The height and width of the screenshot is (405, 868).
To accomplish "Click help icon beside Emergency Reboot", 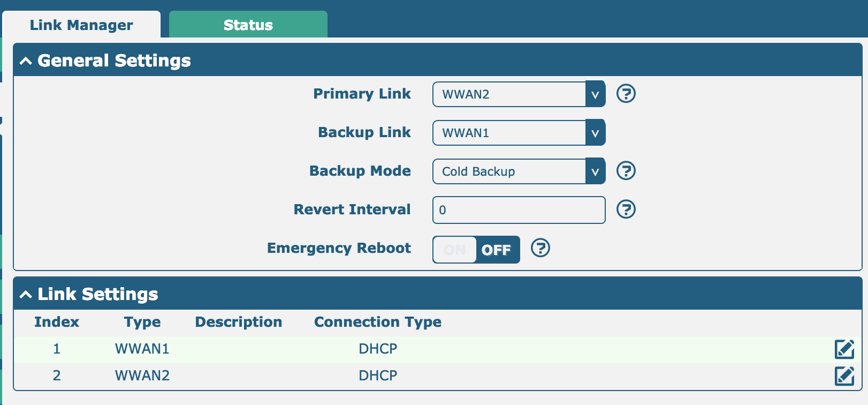I will (x=540, y=248).
